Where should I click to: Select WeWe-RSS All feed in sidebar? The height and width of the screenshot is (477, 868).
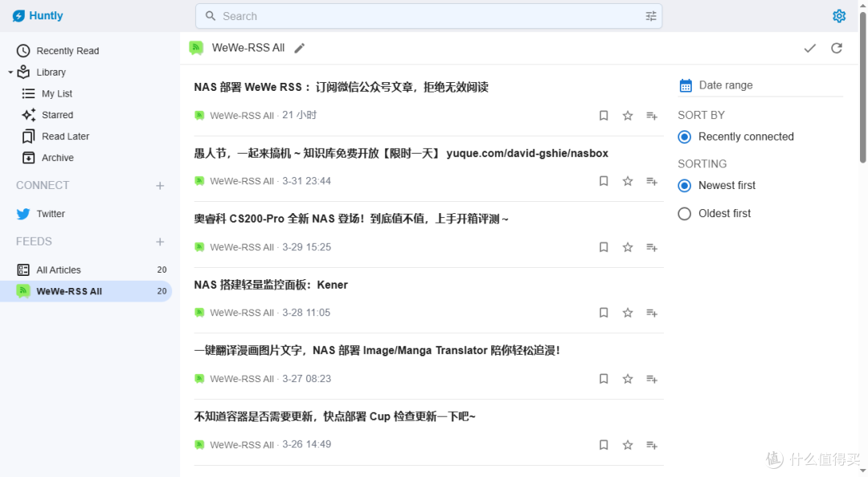(86, 291)
